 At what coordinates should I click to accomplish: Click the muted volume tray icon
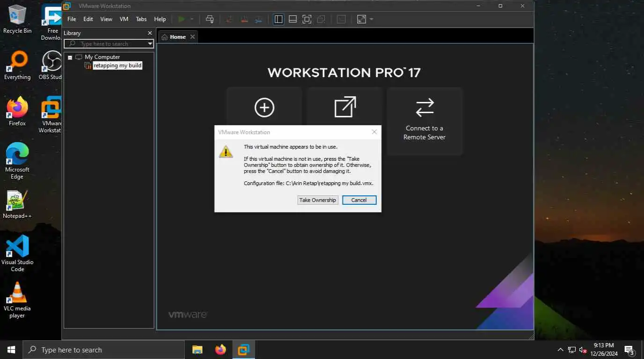pos(583,350)
